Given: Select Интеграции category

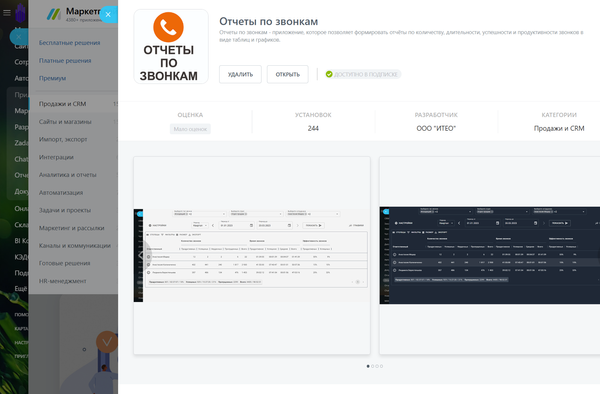Looking at the screenshot, I should tap(56, 157).
